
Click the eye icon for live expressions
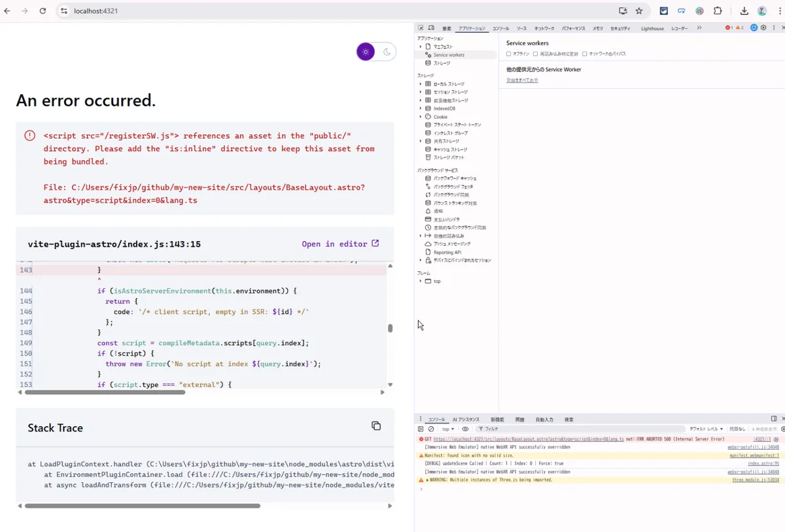(x=465, y=429)
